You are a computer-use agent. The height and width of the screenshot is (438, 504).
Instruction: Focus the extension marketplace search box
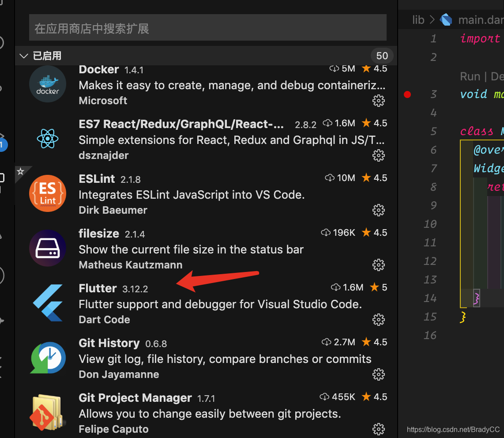pyautogui.click(x=207, y=28)
